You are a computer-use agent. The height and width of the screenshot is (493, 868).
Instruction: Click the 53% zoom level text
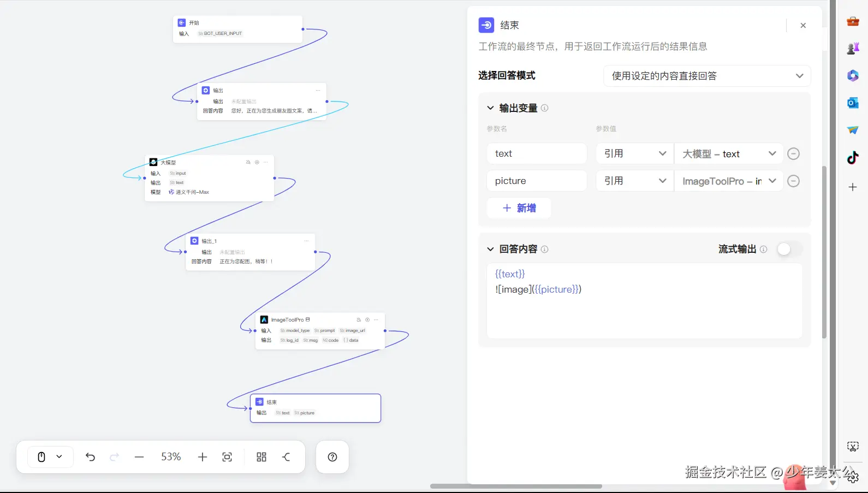point(171,456)
